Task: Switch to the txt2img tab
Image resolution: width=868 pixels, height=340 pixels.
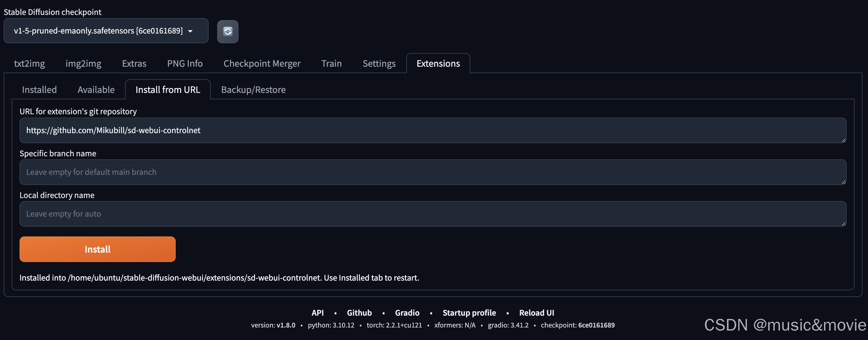Action: [x=29, y=63]
